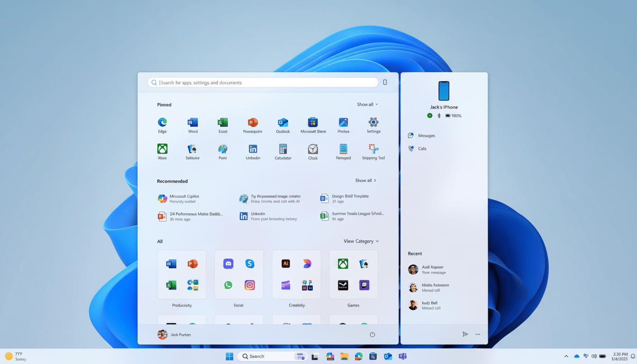
Task: Launch Excel from the Start menu
Action: 223,125
